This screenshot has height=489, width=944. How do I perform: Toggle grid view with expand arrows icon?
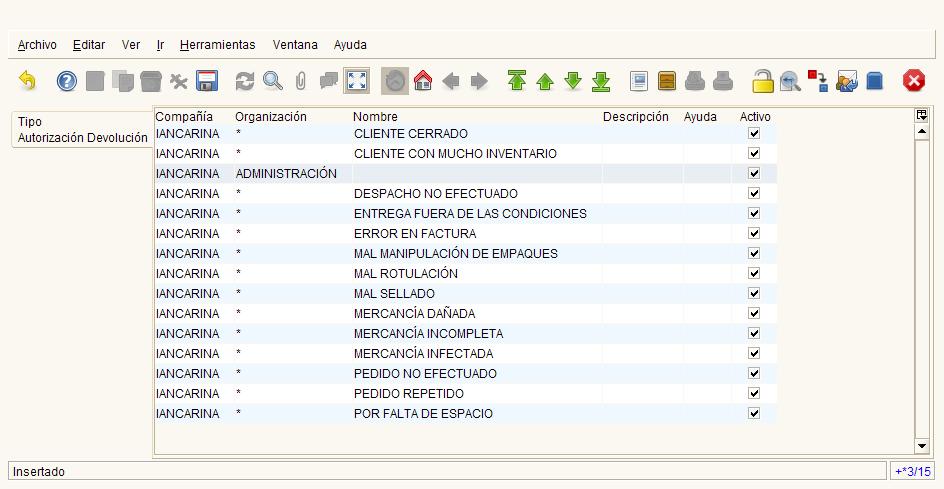coord(357,81)
